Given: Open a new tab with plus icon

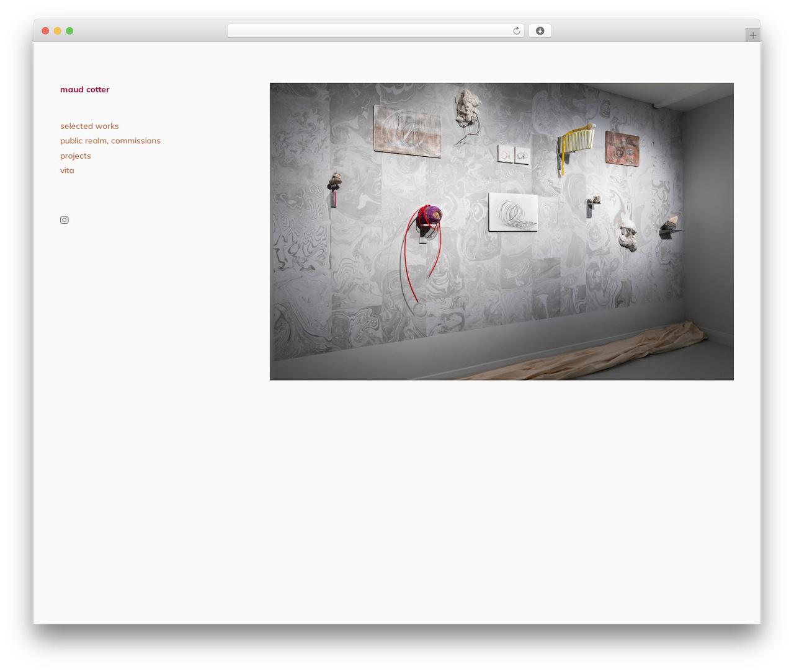Looking at the screenshot, I should coord(752,35).
